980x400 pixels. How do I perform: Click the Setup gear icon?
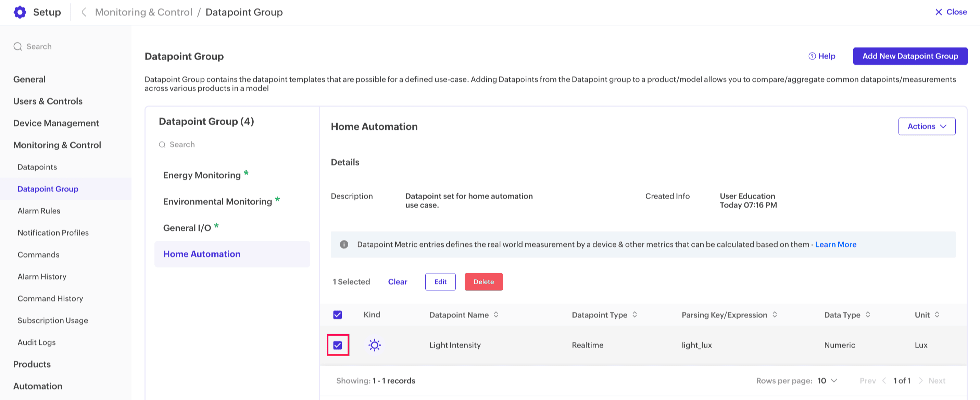tap(20, 12)
